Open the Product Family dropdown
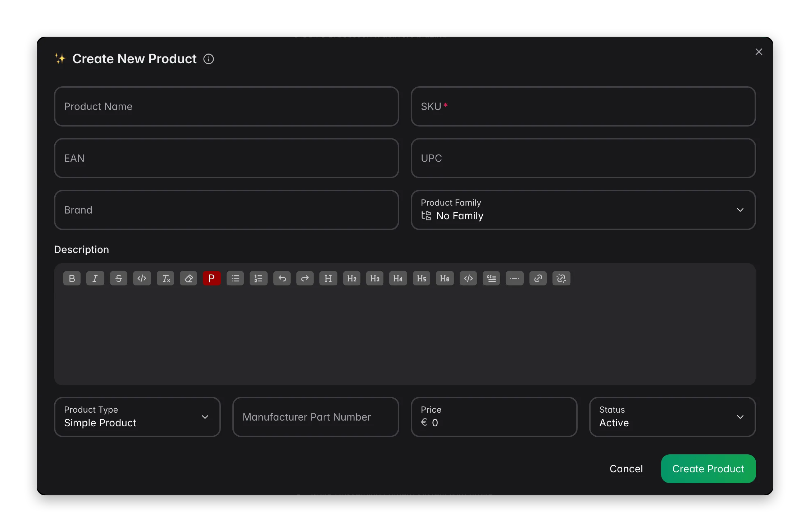Screen dimensions: 810x532 point(583,210)
